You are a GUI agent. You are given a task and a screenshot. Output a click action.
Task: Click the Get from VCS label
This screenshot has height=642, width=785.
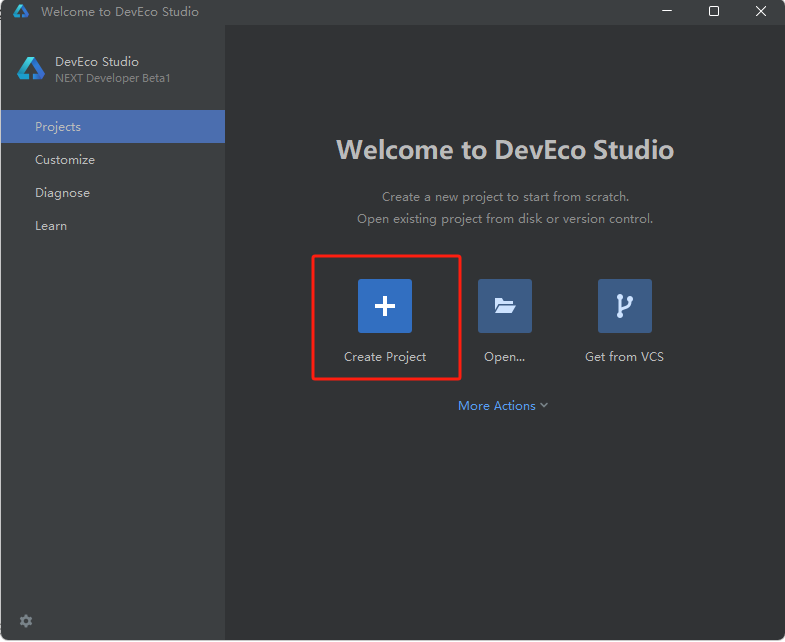(x=624, y=357)
